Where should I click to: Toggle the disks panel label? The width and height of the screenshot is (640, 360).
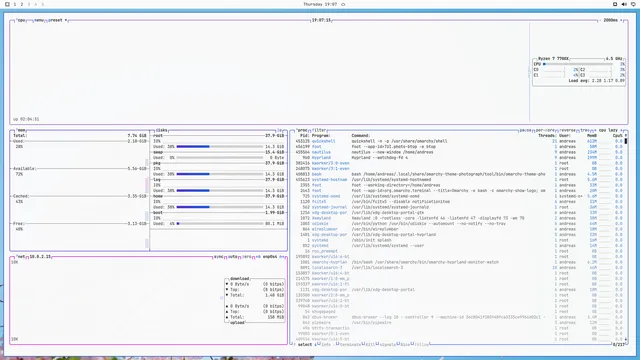pos(161,130)
